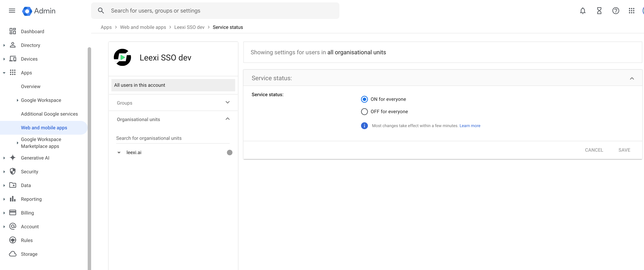The image size is (644, 270).
Task: Click the Security shield icon
Action: (x=13, y=171)
